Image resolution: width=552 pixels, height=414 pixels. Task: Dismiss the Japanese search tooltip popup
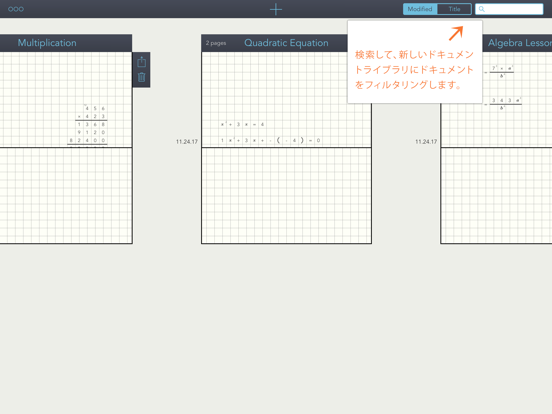pos(415,62)
